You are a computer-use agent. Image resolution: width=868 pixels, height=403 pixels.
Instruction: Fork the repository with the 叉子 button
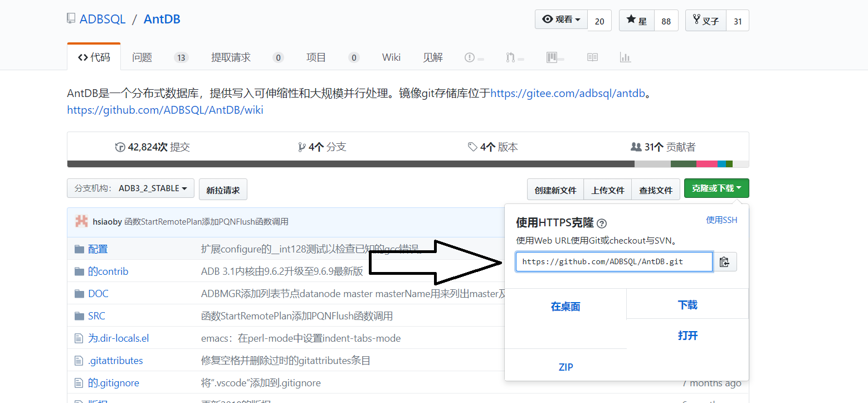(x=706, y=21)
